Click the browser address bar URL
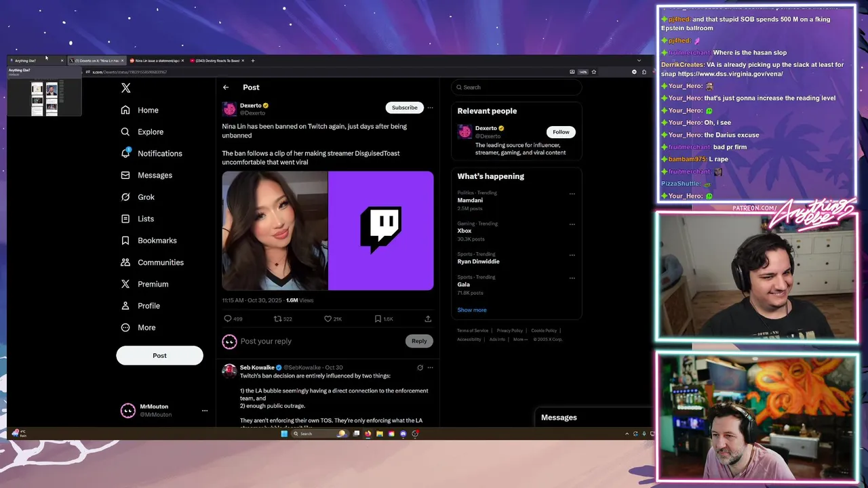868x488 pixels. (130, 72)
